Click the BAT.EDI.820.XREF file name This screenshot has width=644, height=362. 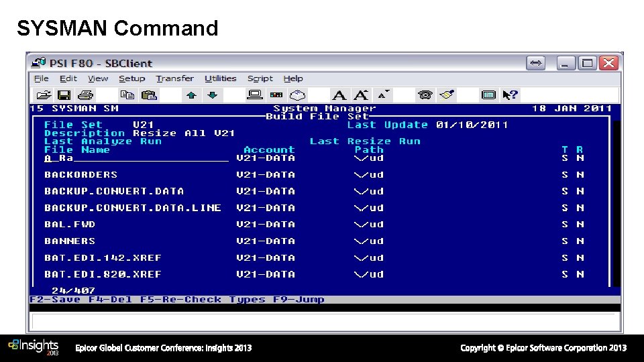[x=103, y=274]
